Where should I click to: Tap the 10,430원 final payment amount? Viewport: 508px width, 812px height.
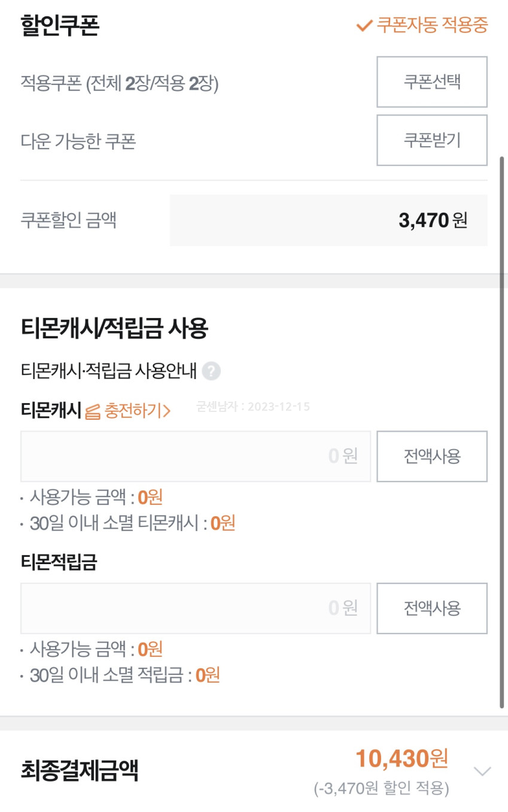click(x=401, y=759)
